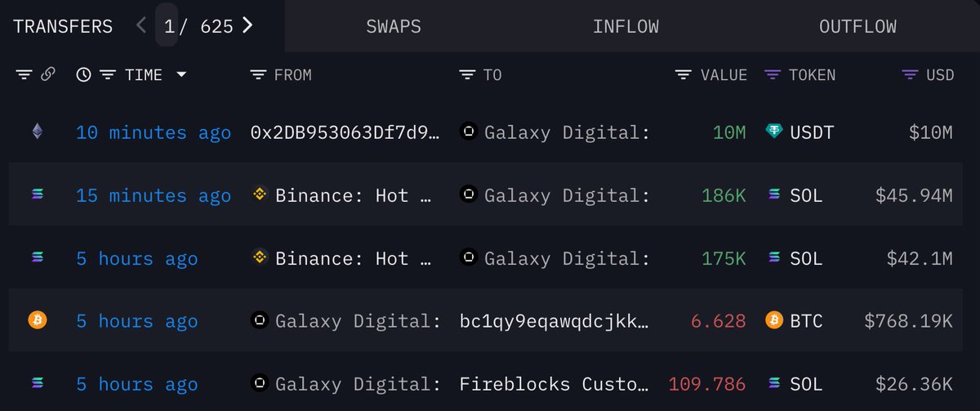The image size is (980, 411).
Task: Go to previous transfers page
Action: point(141,25)
